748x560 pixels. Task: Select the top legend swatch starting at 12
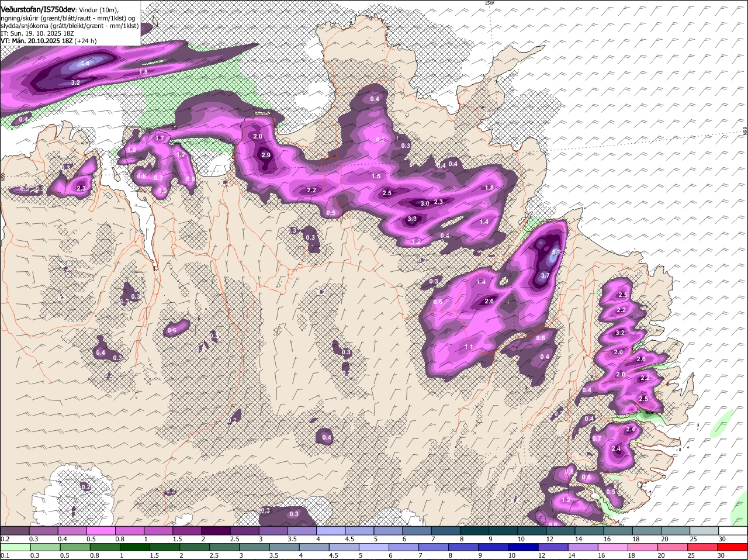coord(560,530)
